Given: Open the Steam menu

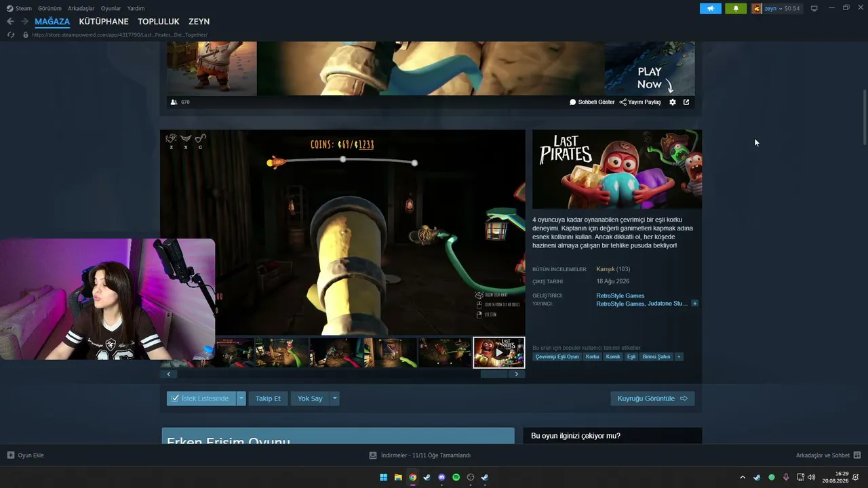Looking at the screenshot, I should click(x=24, y=8).
